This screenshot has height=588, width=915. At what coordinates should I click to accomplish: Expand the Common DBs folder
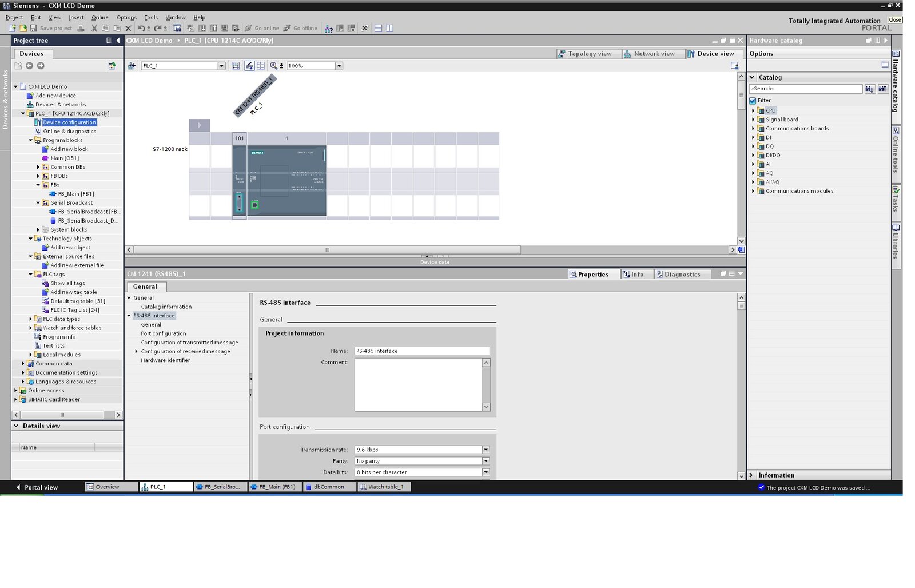click(38, 167)
